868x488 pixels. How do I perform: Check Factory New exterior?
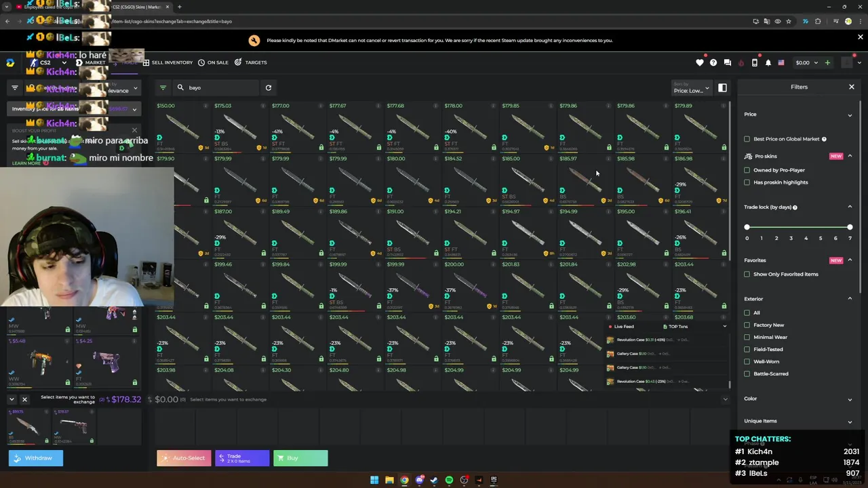[x=747, y=325]
